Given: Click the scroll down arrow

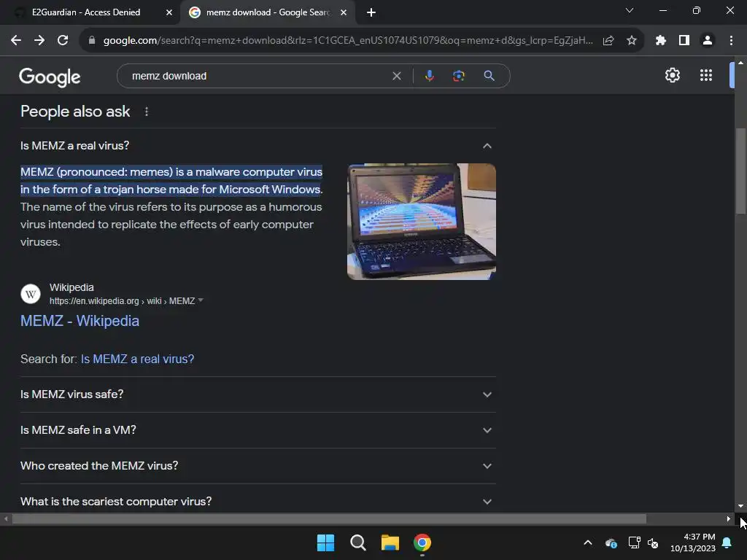Looking at the screenshot, I should (740, 506).
